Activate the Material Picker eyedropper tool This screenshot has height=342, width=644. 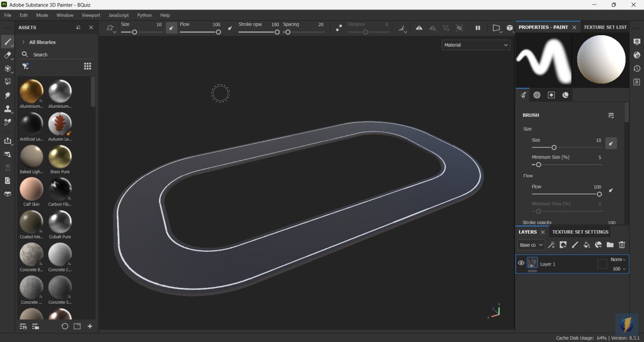click(x=8, y=122)
